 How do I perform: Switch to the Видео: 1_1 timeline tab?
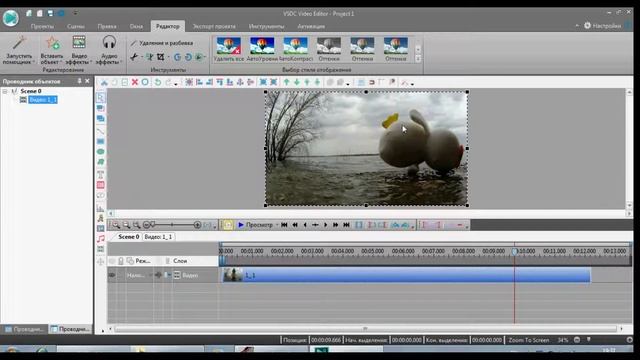pyautogui.click(x=158, y=237)
